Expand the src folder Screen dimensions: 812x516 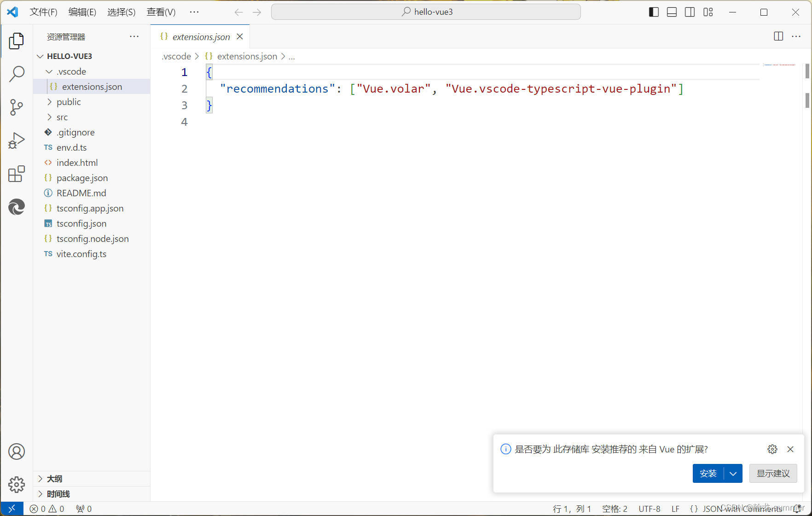point(62,117)
